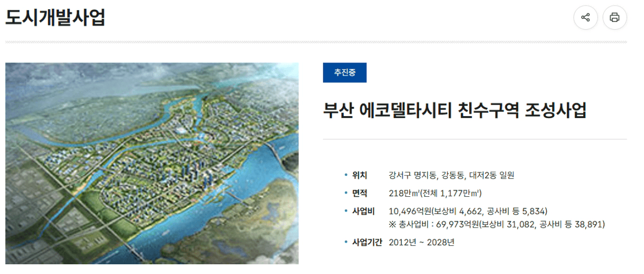Click the printer icon to print page
The width and height of the screenshot is (644, 274).
pyautogui.click(x=614, y=17)
